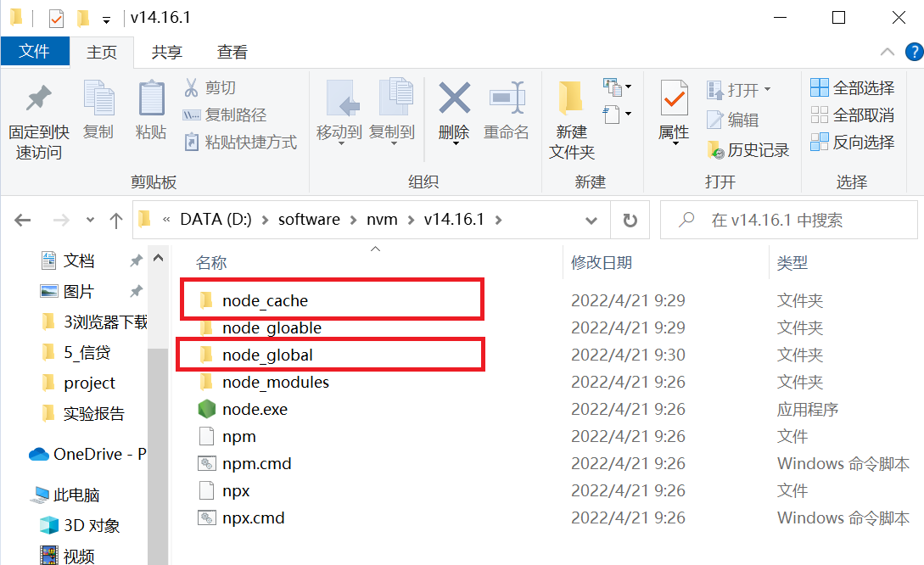Click the Delete red X button

454,112
